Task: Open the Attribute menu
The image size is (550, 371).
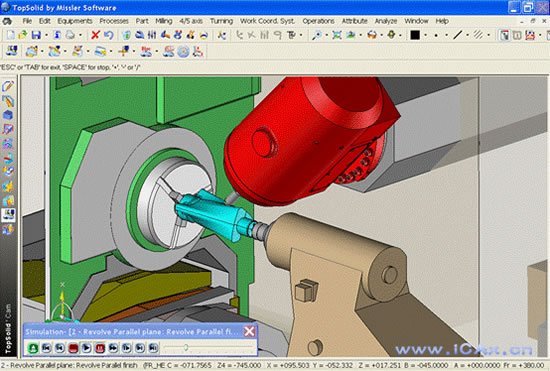Action: [x=354, y=21]
